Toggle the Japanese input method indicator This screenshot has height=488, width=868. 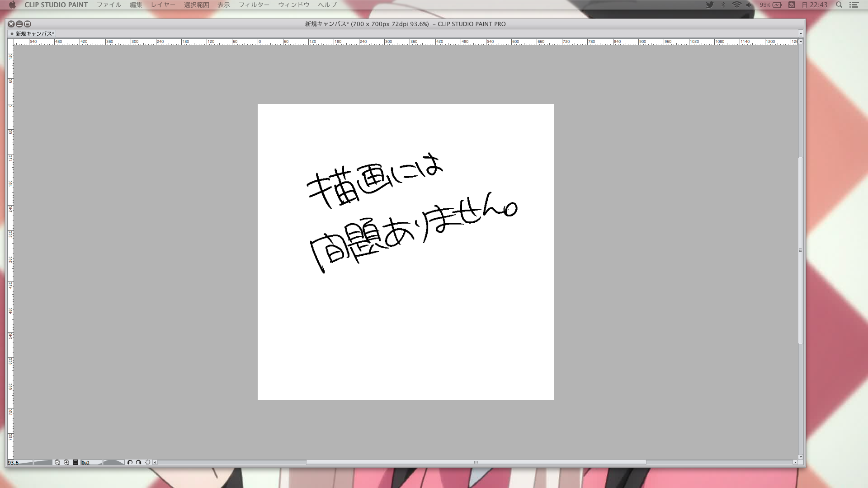tap(792, 5)
